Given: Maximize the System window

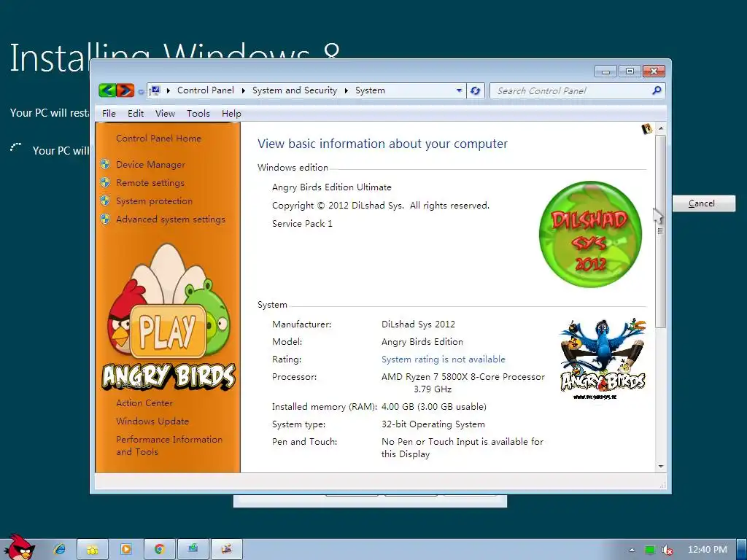Looking at the screenshot, I should pyautogui.click(x=630, y=71).
